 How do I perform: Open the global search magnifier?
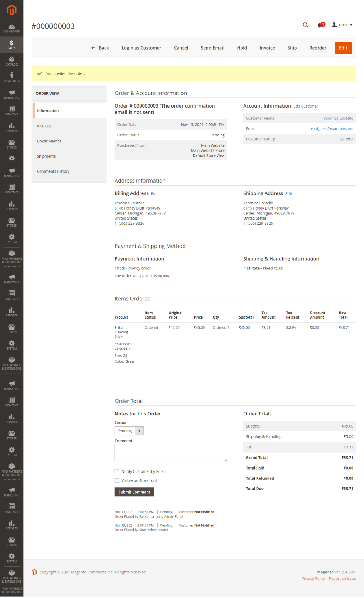pos(305,25)
